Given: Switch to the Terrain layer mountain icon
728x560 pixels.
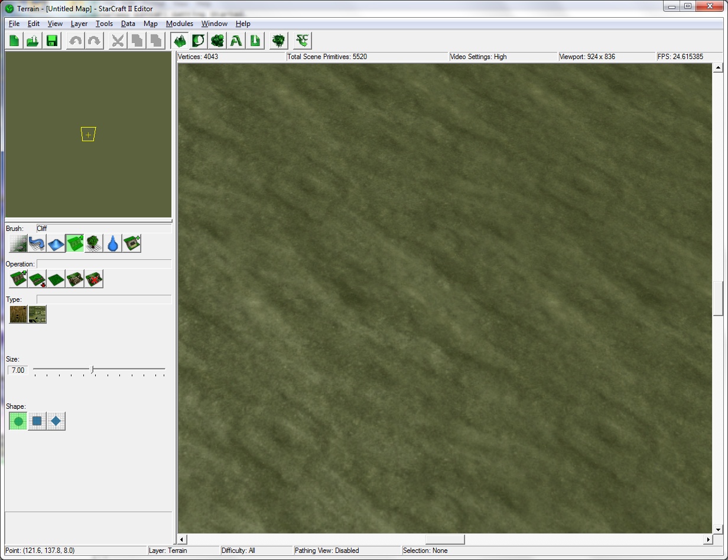Looking at the screenshot, I should 179,41.
